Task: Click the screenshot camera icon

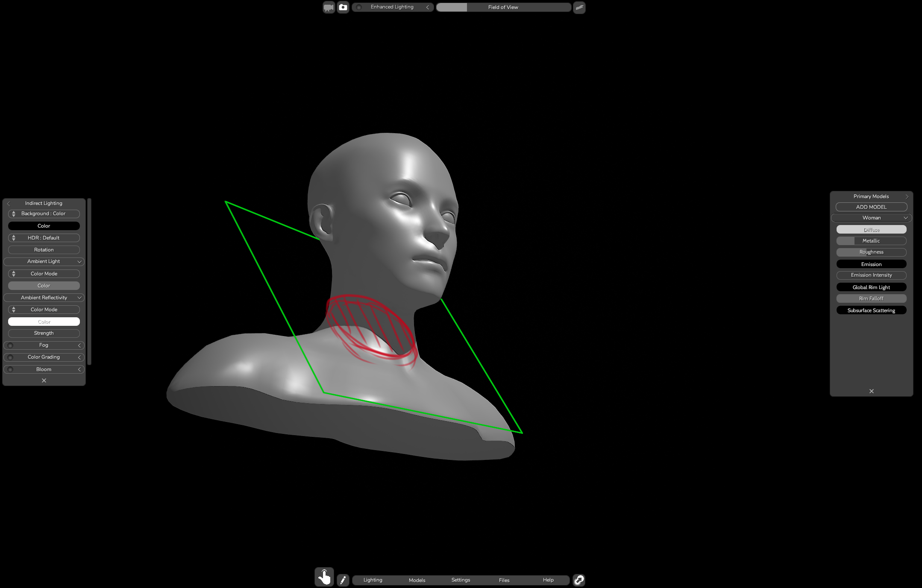Action: [343, 7]
